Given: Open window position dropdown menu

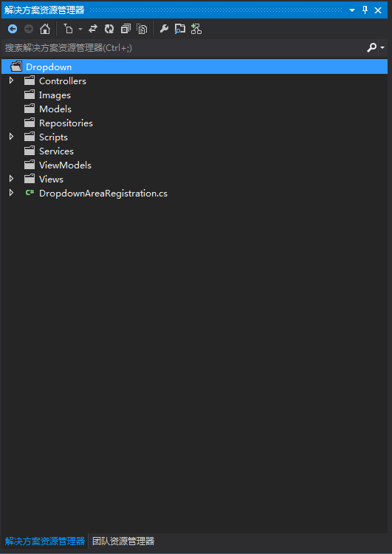Looking at the screenshot, I should pos(351,10).
